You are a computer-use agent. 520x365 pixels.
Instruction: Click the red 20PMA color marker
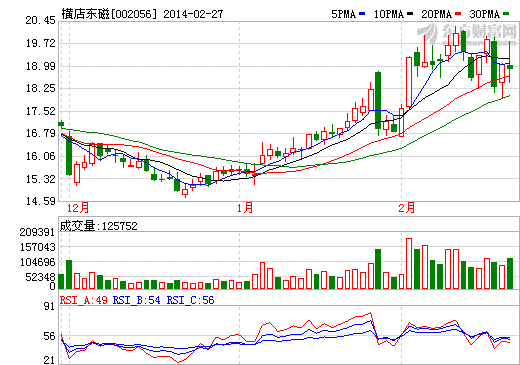(x=458, y=14)
